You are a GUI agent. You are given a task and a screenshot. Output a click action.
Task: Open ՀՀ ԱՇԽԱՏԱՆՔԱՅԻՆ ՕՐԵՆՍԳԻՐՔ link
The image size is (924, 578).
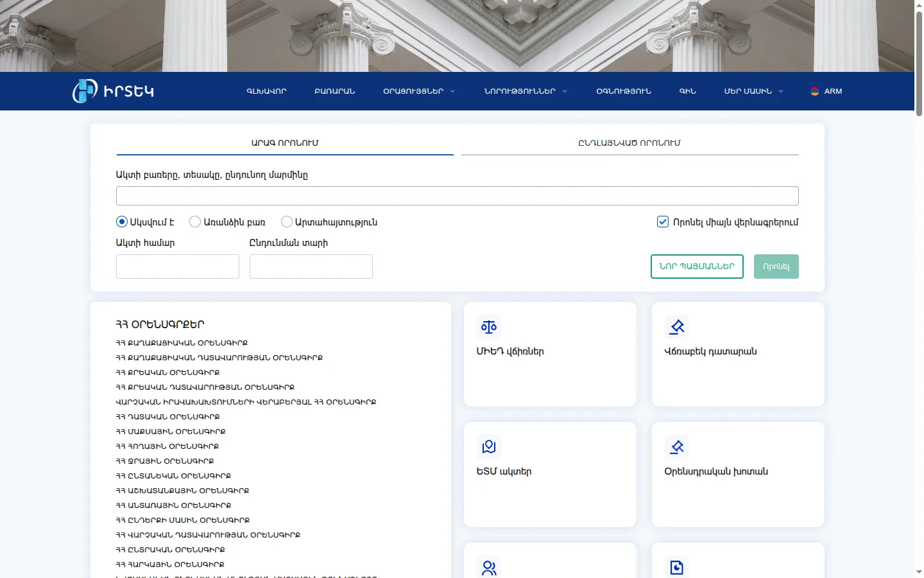[x=182, y=491]
